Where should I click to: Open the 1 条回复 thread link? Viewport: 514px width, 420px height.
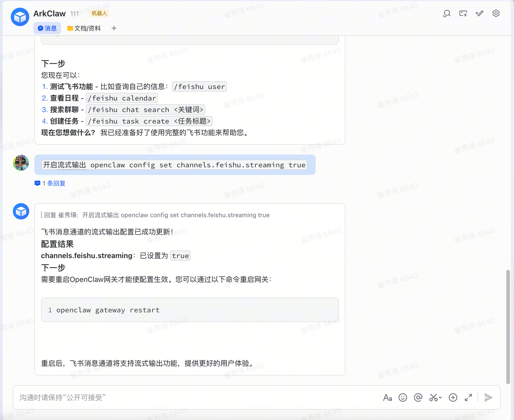[54, 183]
